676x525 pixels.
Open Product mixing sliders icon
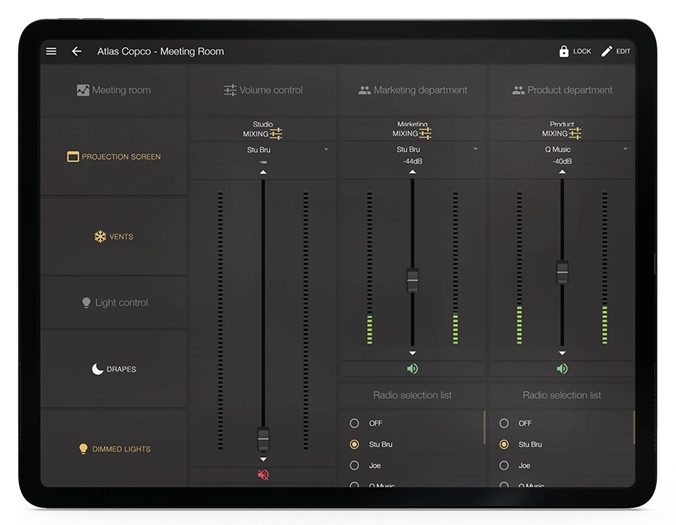[576, 134]
